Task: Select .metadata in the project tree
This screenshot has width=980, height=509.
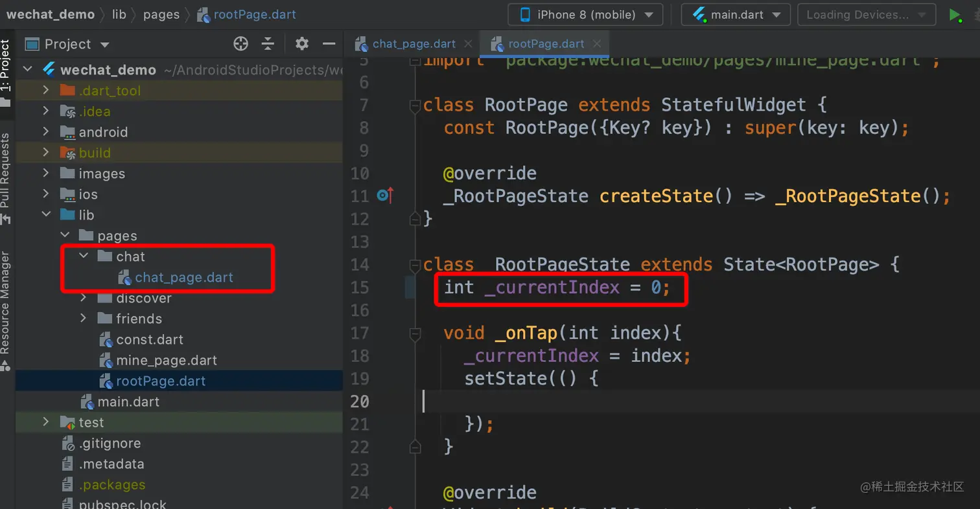Action: pos(102,464)
